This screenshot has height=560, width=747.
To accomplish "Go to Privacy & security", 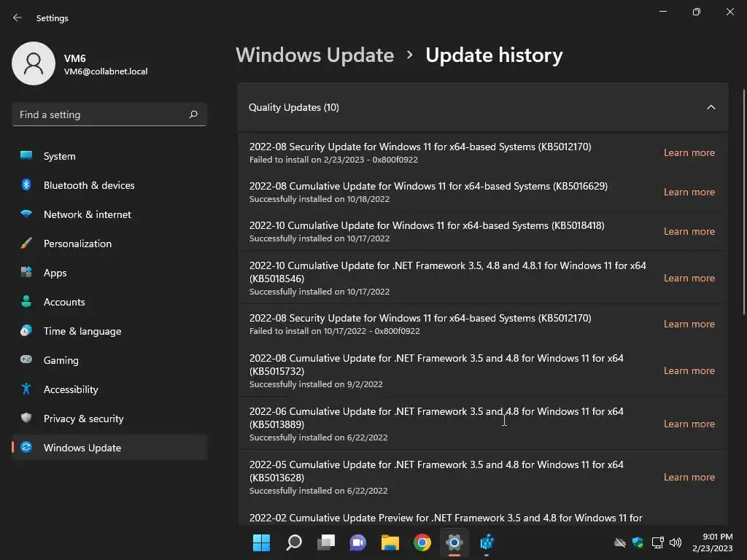I will coord(109,419).
